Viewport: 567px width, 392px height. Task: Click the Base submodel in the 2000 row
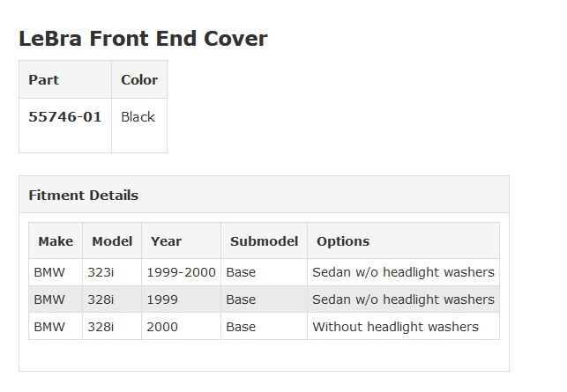coord(241,326)
